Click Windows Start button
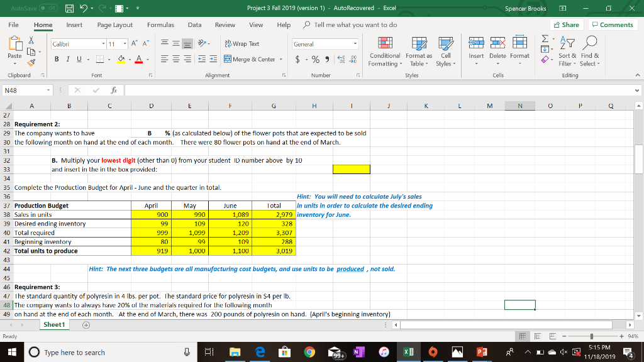This screenshot has height=362, width=644. tap(12, 352)
